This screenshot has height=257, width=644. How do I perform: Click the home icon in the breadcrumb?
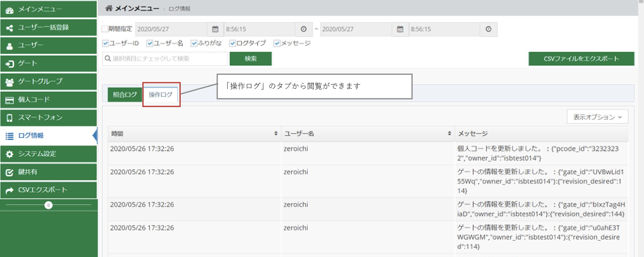tap(109, 8)
